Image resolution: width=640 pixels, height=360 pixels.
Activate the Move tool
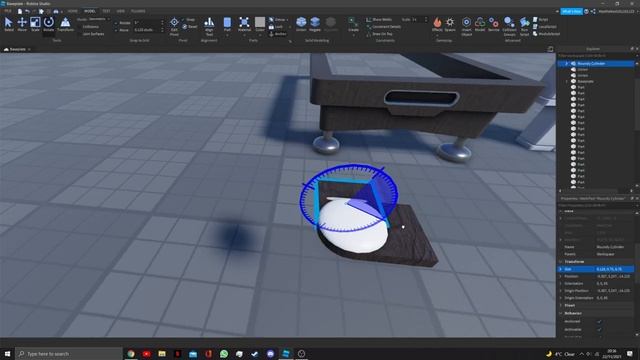pyautogui.click(x=22, y=24)
